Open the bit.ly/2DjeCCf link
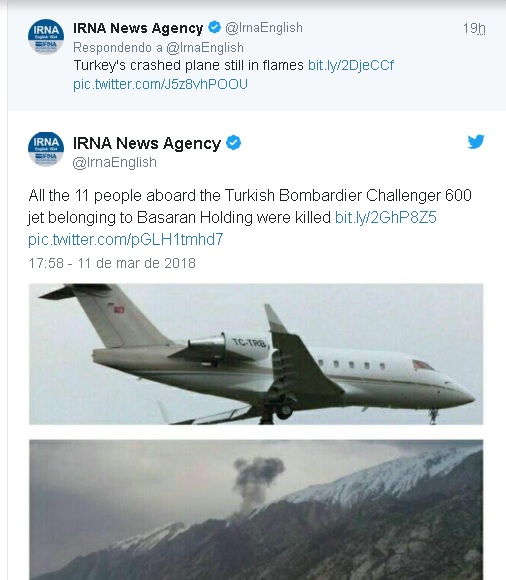This screenshot has height=580, width=506. (x=351, y=65)
